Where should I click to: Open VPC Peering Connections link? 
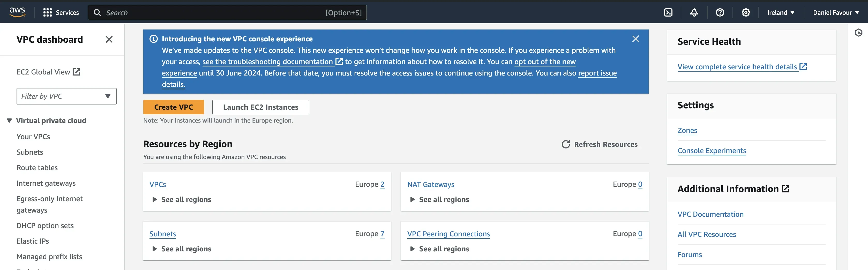point(448,234)
